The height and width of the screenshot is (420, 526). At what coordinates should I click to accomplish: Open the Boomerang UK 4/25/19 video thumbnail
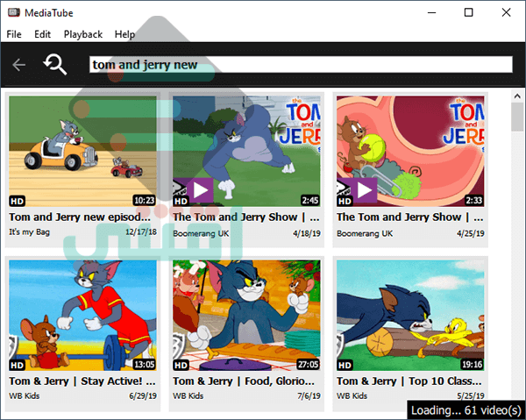(x=410, y=151)
